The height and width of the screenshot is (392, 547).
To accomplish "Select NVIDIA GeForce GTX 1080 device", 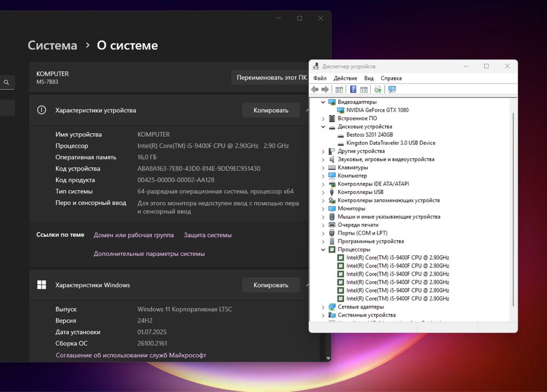I will (377, 110).
